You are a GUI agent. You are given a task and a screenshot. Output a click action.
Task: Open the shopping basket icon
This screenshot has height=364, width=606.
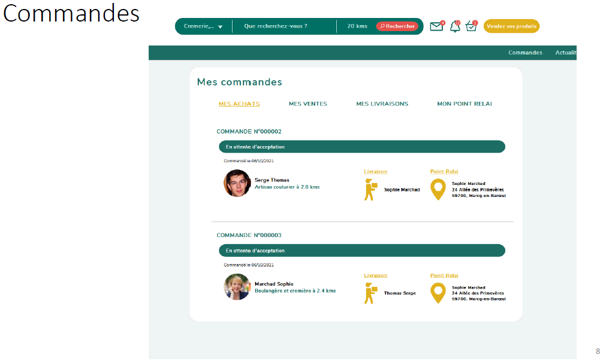pyautogui.click(x=471, y=26)
